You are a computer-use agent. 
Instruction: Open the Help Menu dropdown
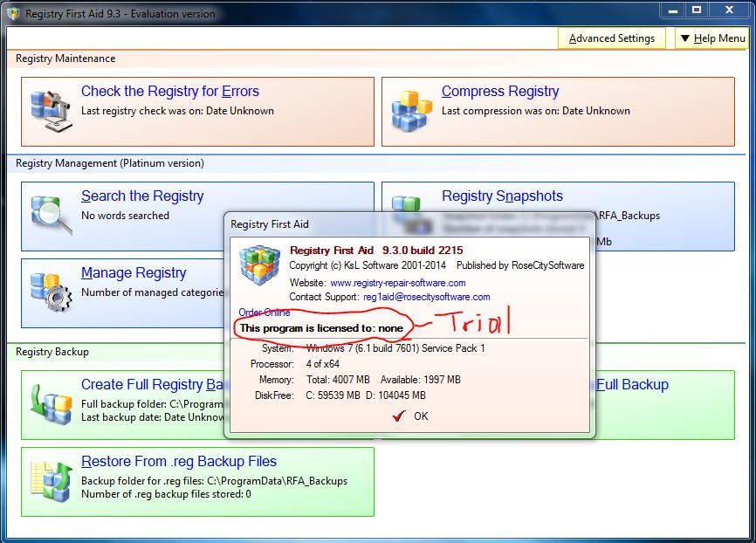[x=712, y=38]
